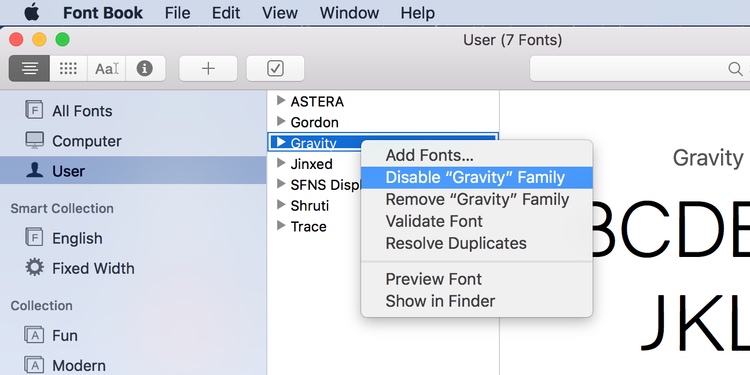Expand the ASTERA font family triangle
This screenshot has height=375, width=750.
pos(281,100)
